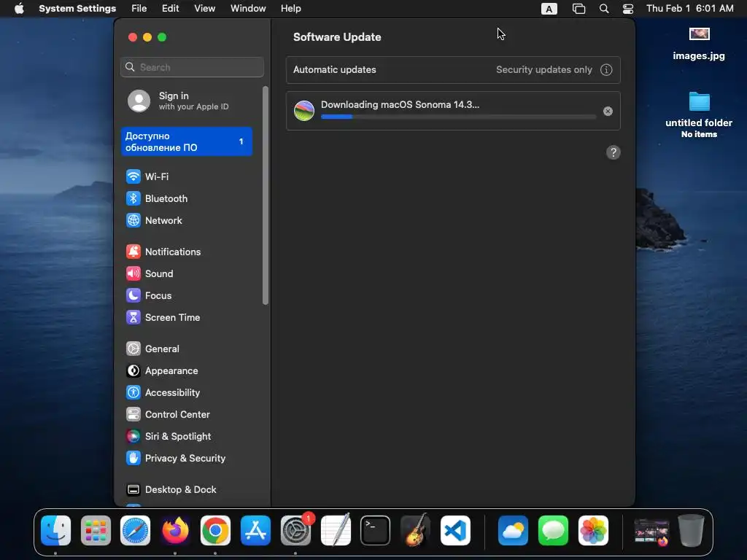Screen dimensions: 747x560
Task: Open Visual Studio Code from the Dock
Action: (x=455, y=531)
